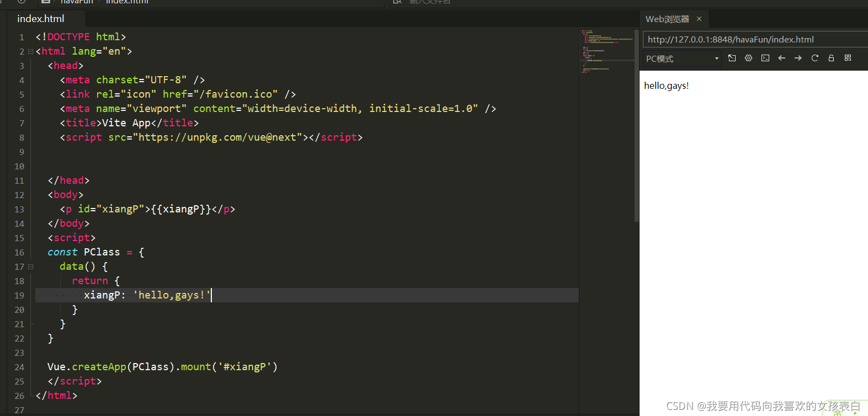Click {{xiangP}} template expression on line 13

pos(181,209)
